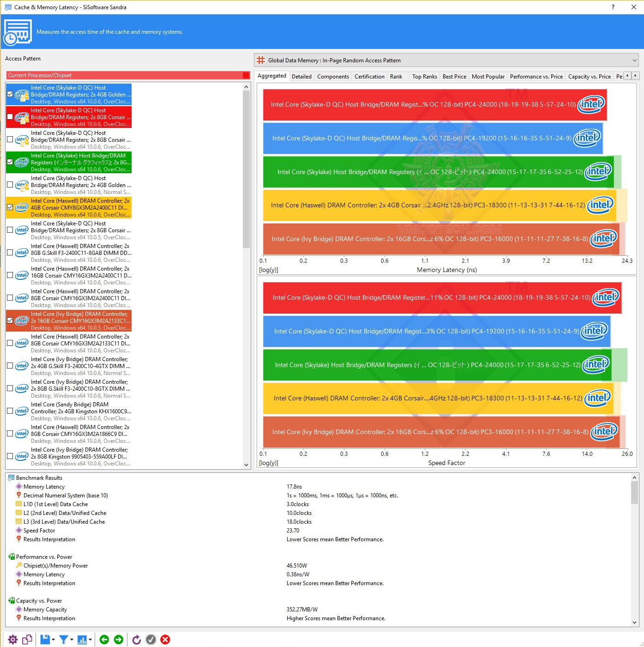Click the processor list scroll-up arrow
The height and width of the screenshot is (647, 644).
[246, 87]
